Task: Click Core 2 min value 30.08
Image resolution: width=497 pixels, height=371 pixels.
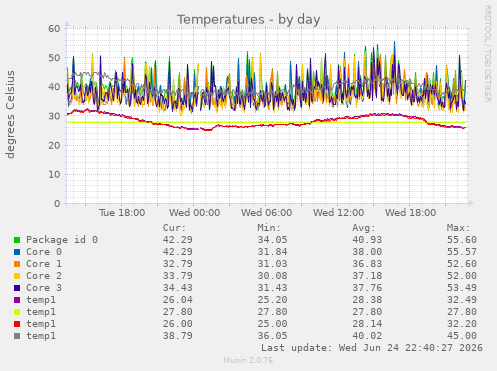Action: tap(272, 276)
